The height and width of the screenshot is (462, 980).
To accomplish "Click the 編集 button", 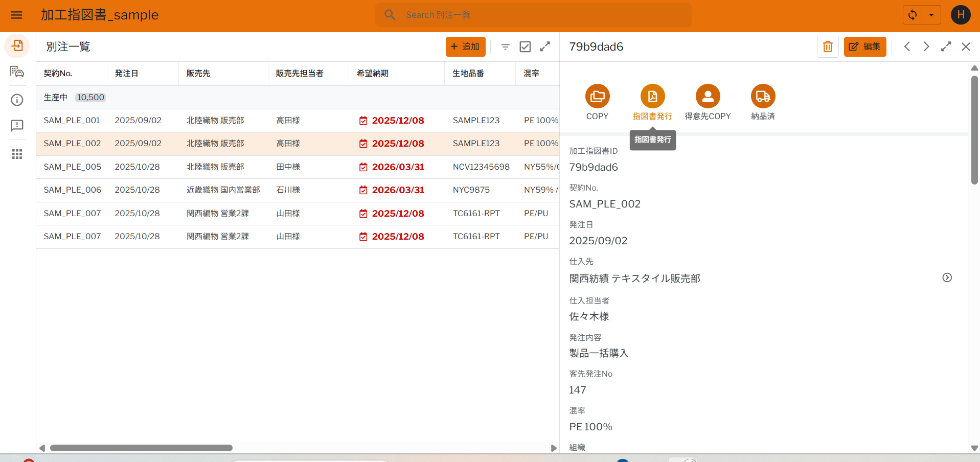I will coord(864,47).
